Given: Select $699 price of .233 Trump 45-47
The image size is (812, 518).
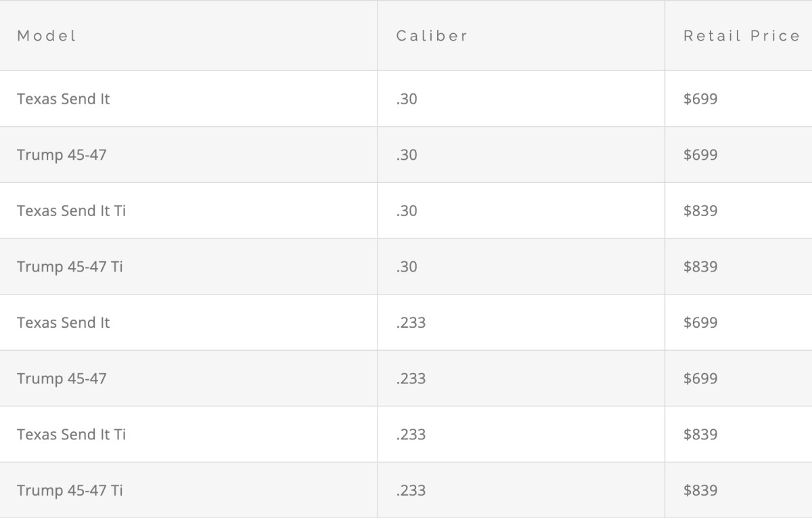Looking at the screenshot, I should click(x=700, y=379).
